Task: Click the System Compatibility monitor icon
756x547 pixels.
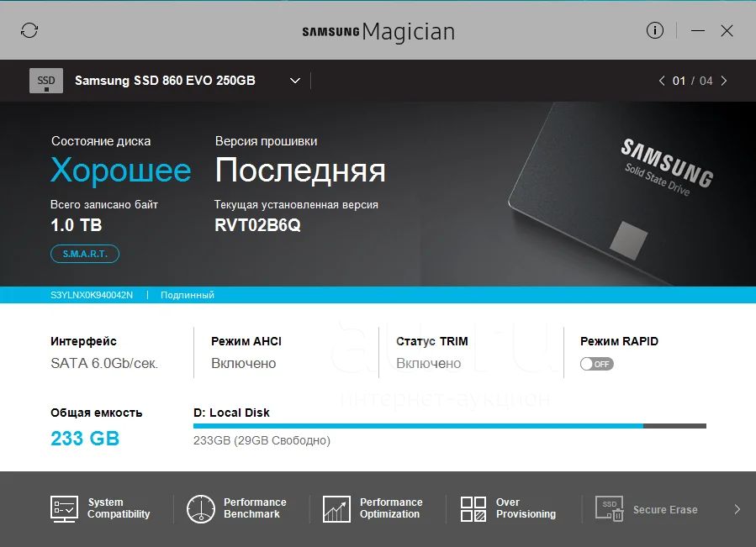Action: pos(64,509)
